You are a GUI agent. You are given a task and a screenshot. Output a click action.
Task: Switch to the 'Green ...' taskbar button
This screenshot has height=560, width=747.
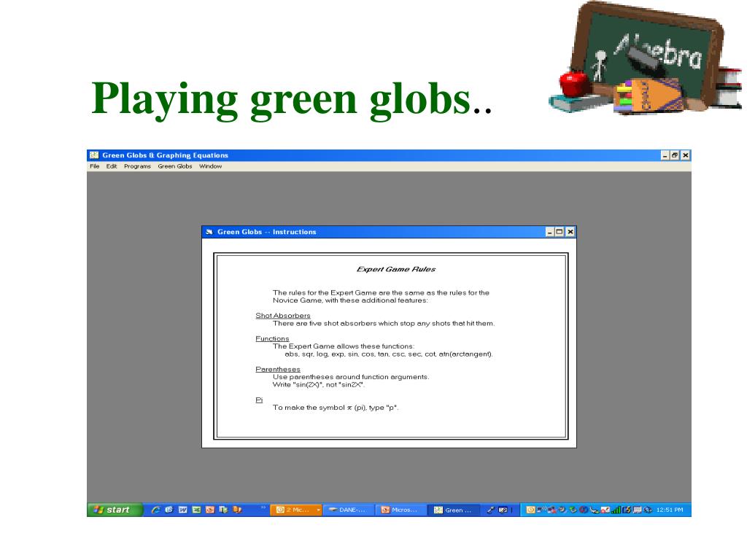coord(453,510)
